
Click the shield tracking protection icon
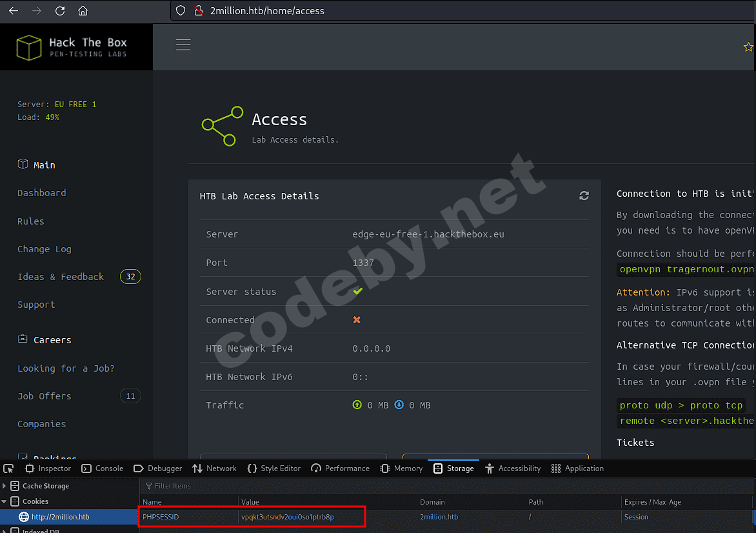point(181,10)
